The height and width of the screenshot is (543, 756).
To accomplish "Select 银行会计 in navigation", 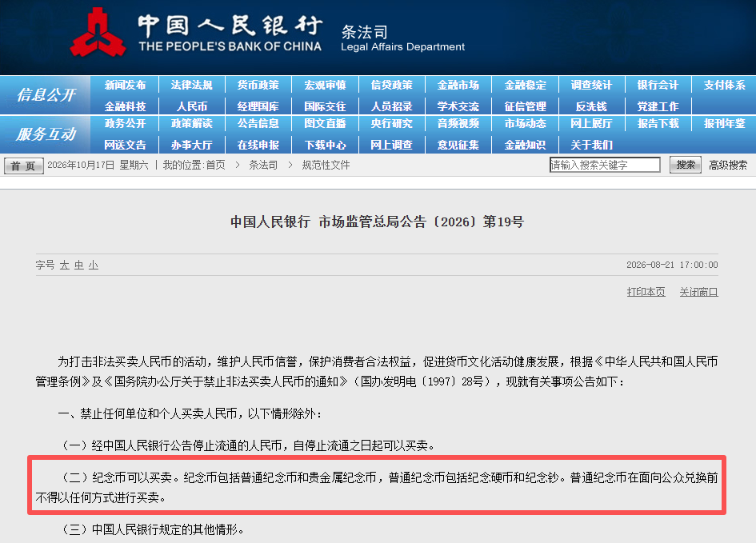I will (658, 86).
